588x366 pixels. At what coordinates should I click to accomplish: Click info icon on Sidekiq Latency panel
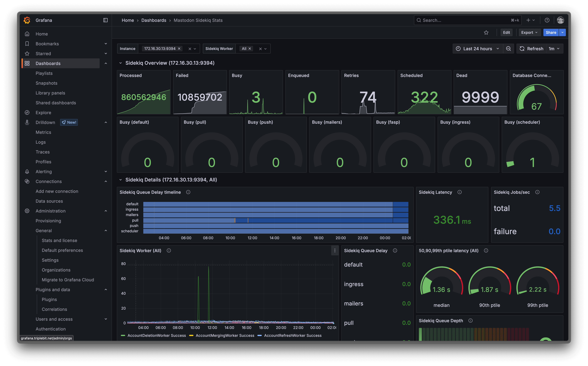click(459, 192)
